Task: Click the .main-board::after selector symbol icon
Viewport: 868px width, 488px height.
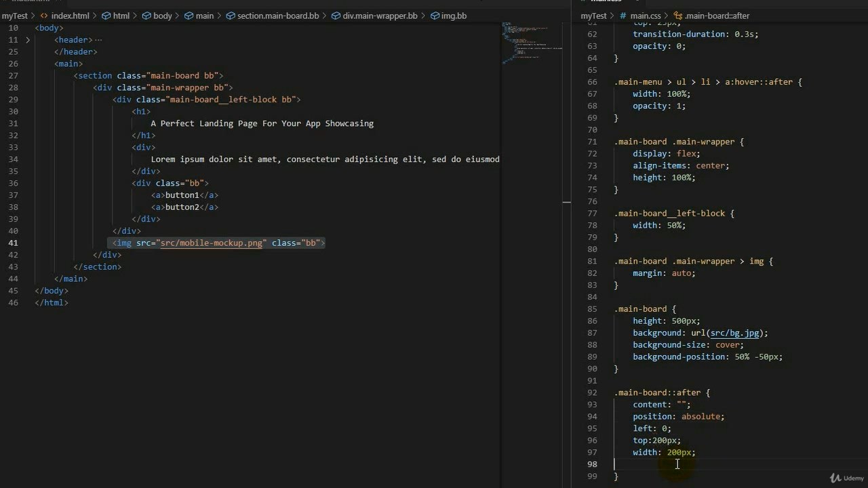Action: click(677, 16)
